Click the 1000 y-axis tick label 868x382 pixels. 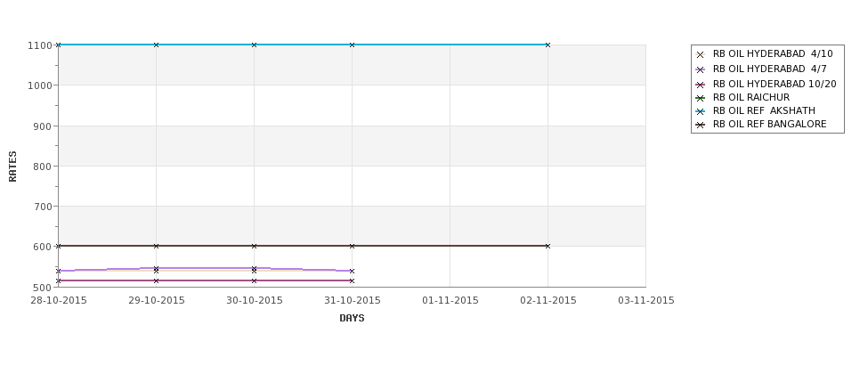point(39,85)
